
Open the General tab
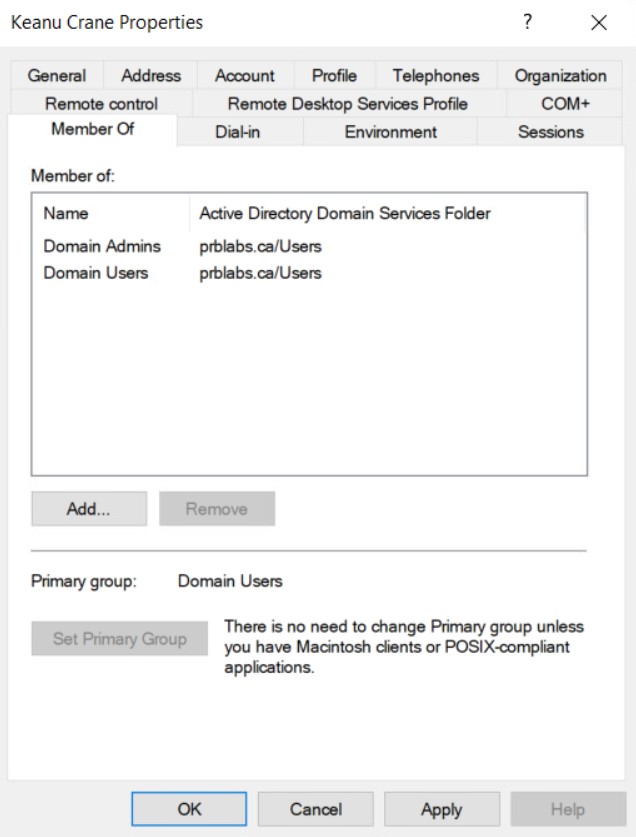tap(57, 76)
